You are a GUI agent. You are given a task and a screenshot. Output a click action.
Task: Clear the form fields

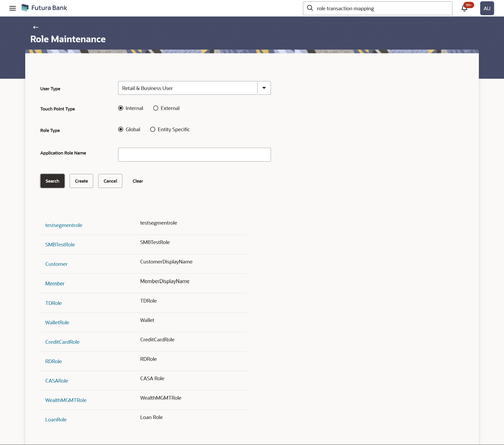pos(138,181)
